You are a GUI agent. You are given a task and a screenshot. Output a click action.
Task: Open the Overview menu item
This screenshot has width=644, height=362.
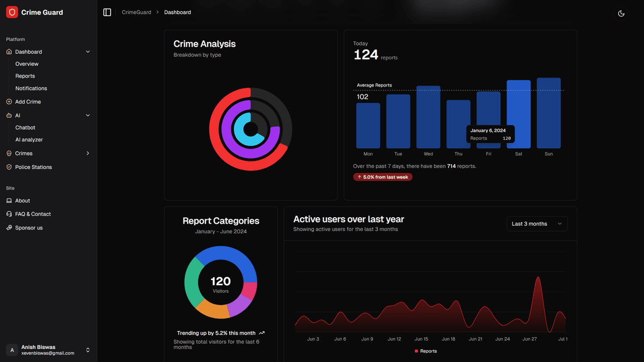[x=26, y=64]
